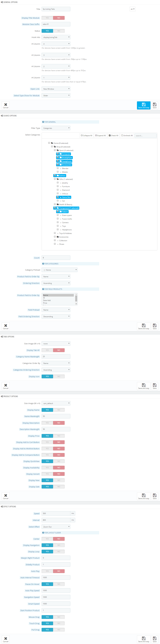Screen dimensions: 160x644
Task: Click the Collection category in the tree
Action: (x=63, y=240)
